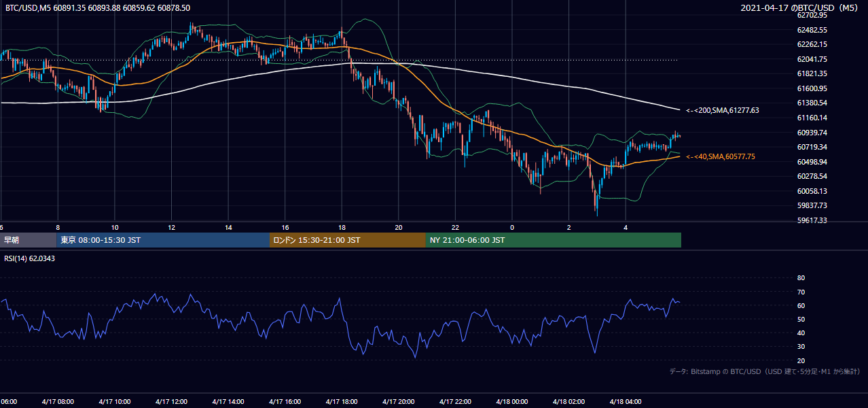The height and width of the screenshot is (408, 868).
Task: Click price axis value 62702.95
Action: coord(812,14)
